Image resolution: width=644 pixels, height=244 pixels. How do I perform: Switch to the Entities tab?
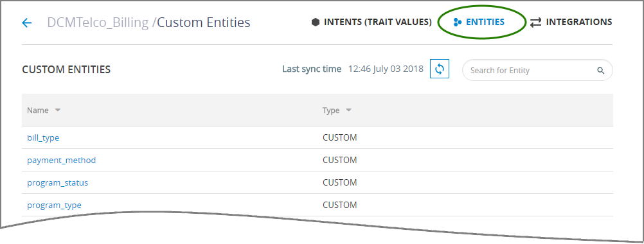[x=479, y=22]
